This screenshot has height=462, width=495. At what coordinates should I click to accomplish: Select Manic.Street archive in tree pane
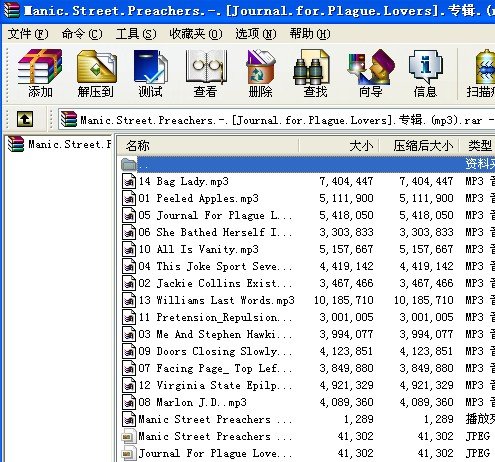(59, 144)
